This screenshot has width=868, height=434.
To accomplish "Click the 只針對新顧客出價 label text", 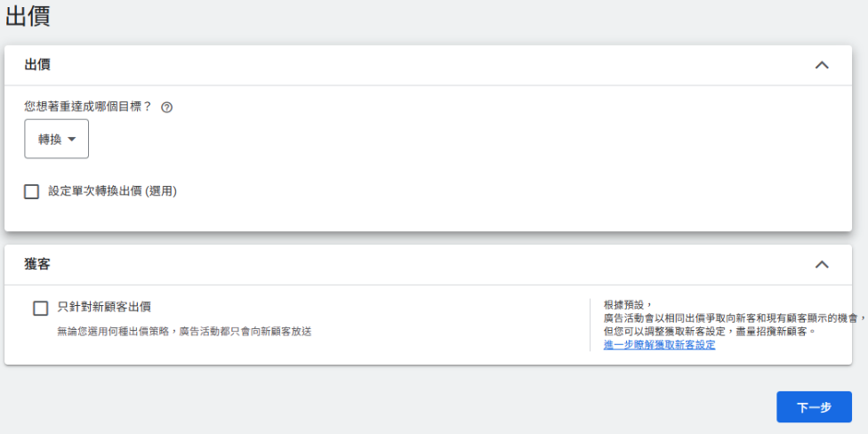I will [x=104, y=307].
